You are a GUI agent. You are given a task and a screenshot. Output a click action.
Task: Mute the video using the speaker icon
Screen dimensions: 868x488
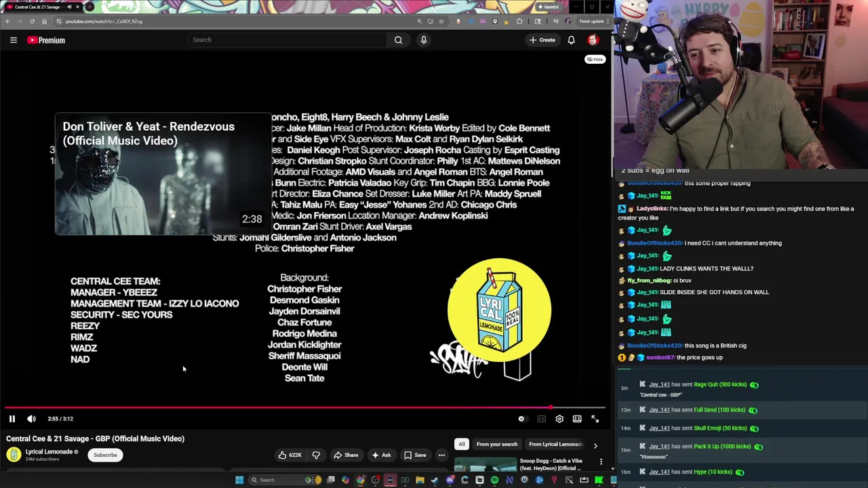tap(31, 419)
